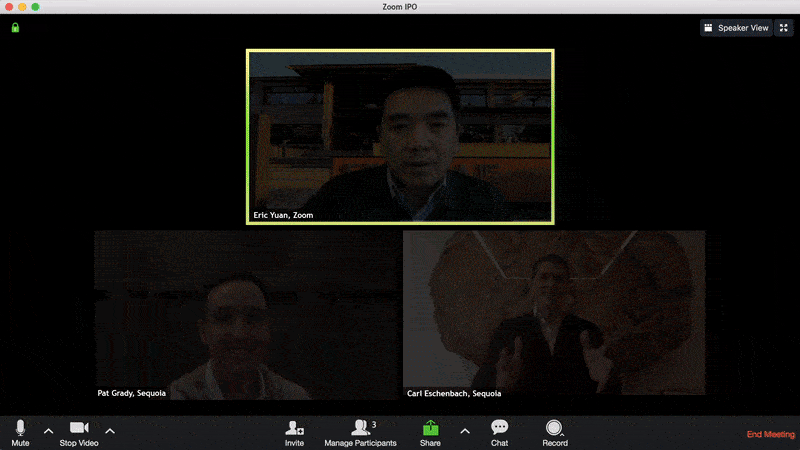Switch to Speaker View
Viewport: 800px width, 450px height.
(x=736, y=28)
